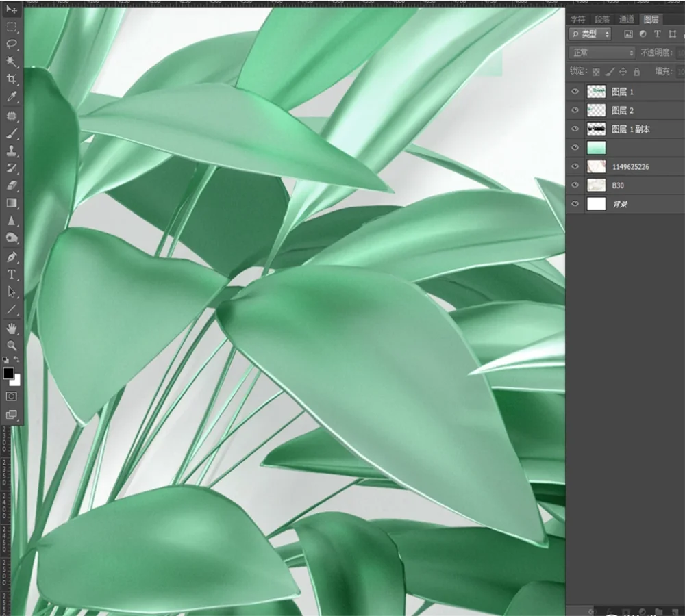Reset to default foreground/background colors
Screen dimensions: 685x616
pyautogui.click(x=5, y=360)
